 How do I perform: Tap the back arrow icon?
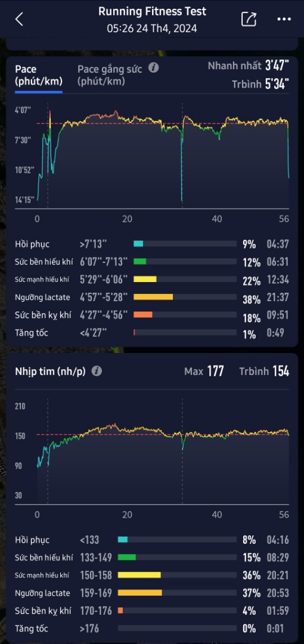coord(19,19)
